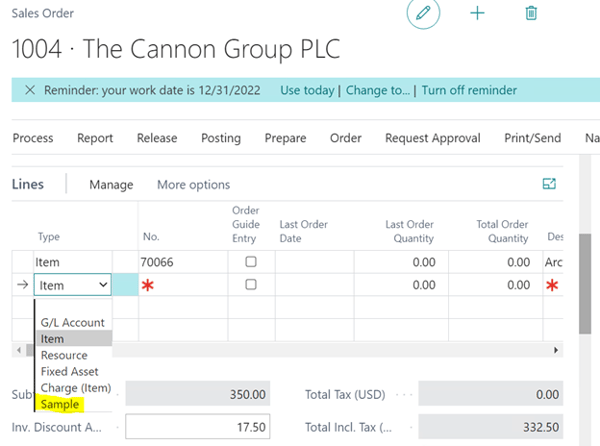The height and width of the screenshot is (446, 600).
Task: Click the pencil edit icon
Action: pos(423,13)
